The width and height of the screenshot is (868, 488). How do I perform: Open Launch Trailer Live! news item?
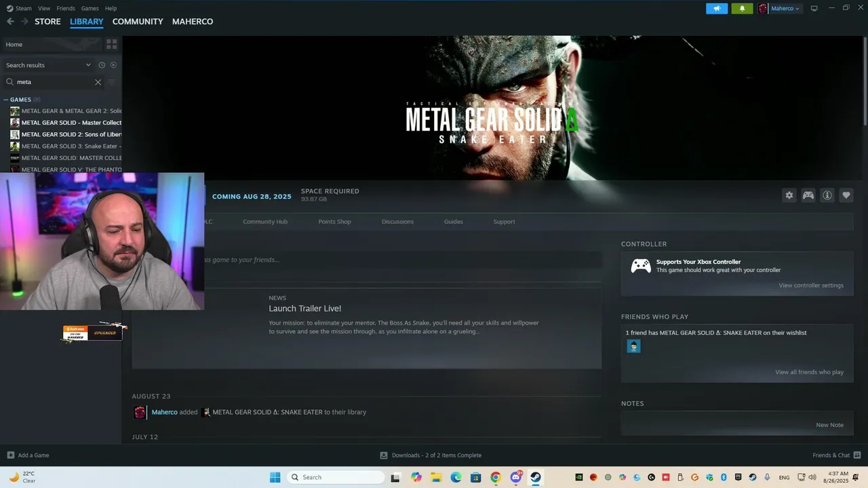(304, 308)
